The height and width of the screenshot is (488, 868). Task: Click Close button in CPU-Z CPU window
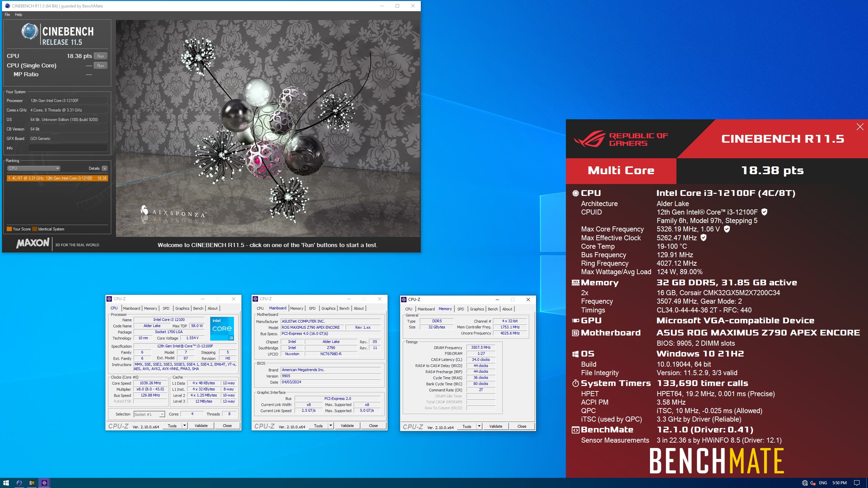pyautogui.click(x=227, y=426)
